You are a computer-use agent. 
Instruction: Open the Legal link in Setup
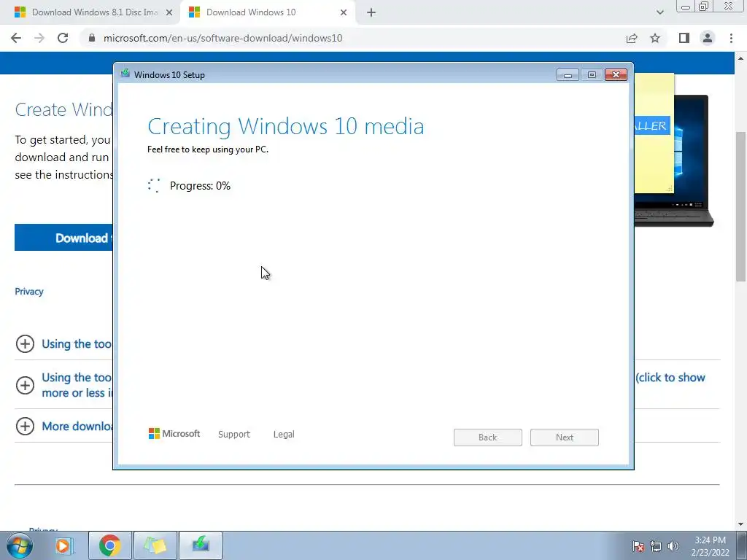[x=284, y=435]
